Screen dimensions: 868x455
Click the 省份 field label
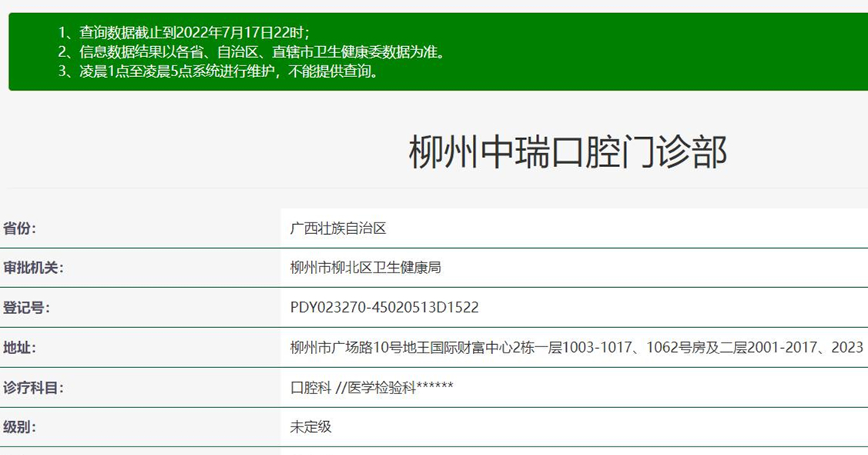(19, 228)
